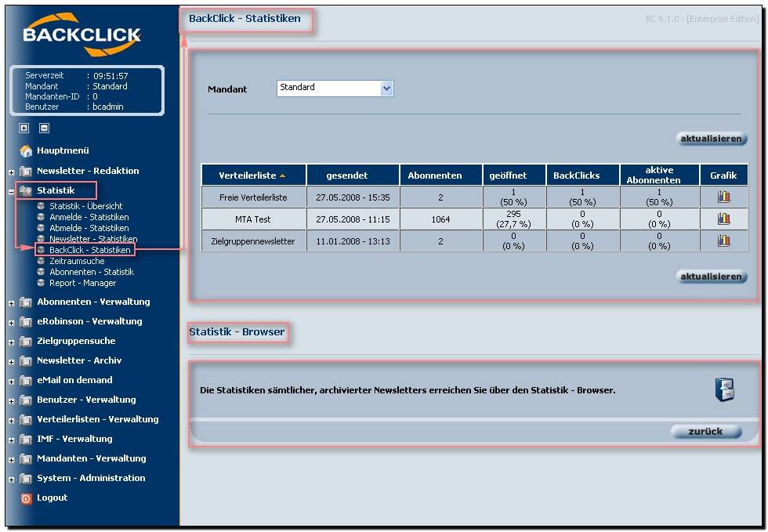Expand the Benutzer - Verwaltung tree node
The image size is (768, 532).
pyautogui.click(x=11, y=401)
